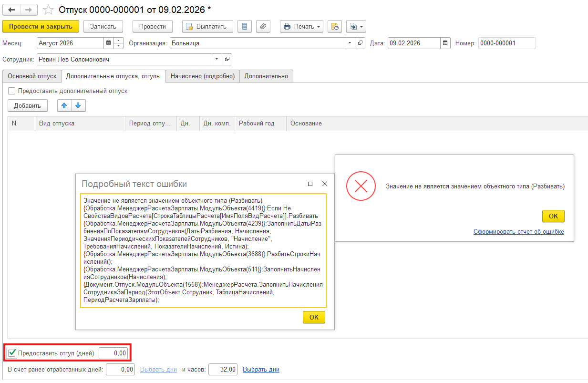Toggle Предоставить дополнительный отпуск checkbox
The image size is (588, 383).
point(12,91)
